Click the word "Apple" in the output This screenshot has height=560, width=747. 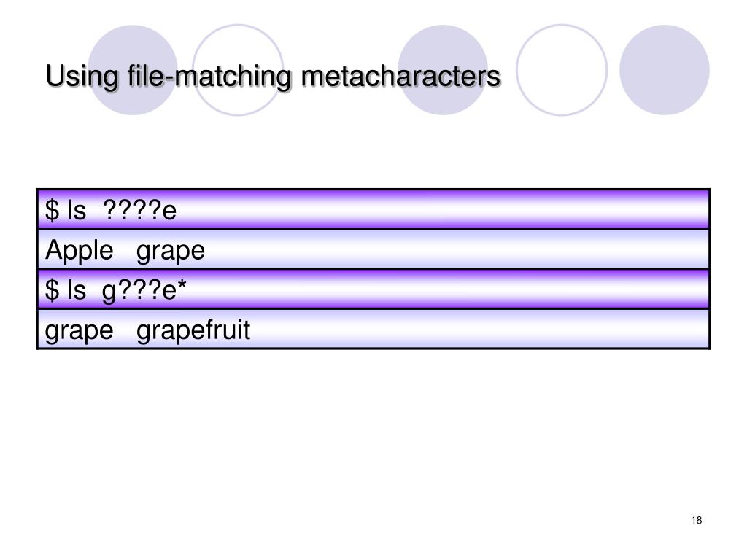pos(79,251)
